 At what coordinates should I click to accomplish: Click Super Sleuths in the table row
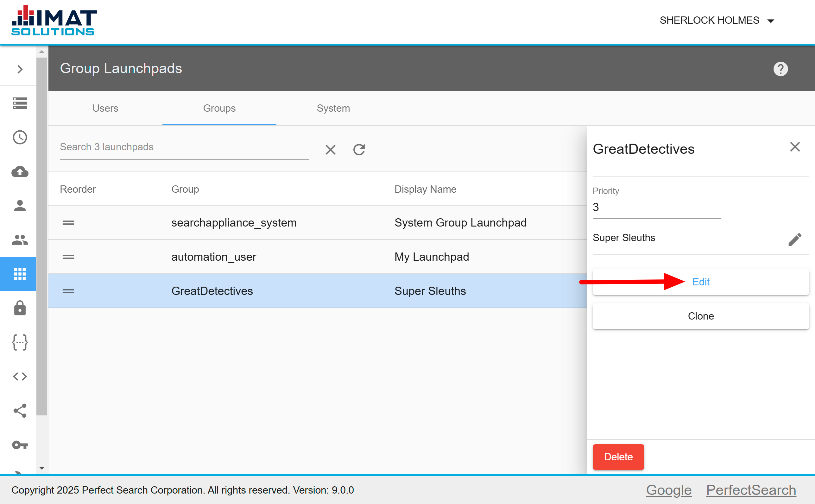[x=430, y=291]
